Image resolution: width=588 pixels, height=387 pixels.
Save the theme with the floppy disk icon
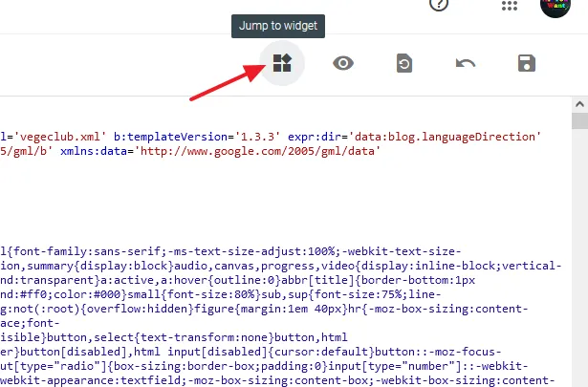pos(527,63)
